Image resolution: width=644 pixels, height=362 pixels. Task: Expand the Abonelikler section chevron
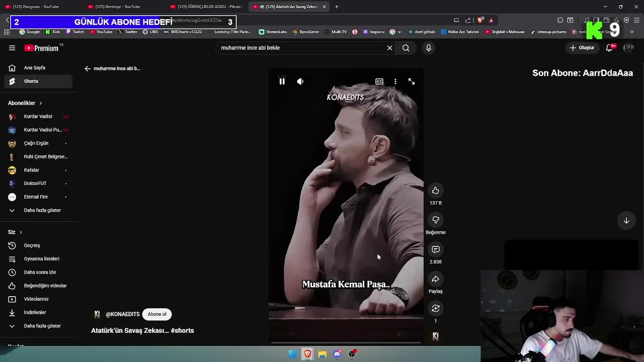[41, 103]
